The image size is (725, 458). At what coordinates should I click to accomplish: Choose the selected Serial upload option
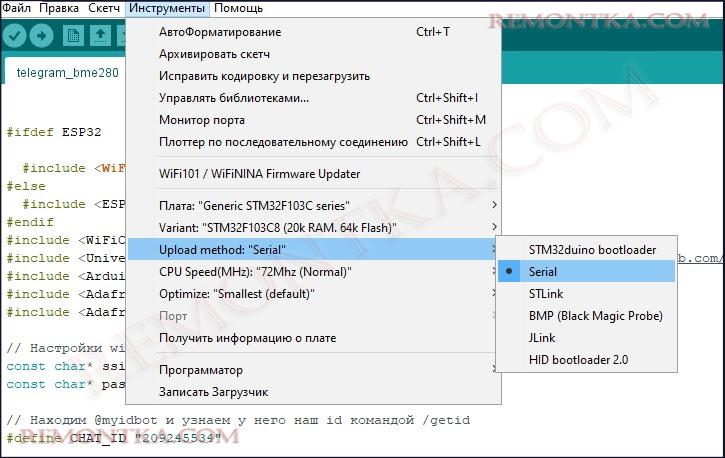click(543, 271)
